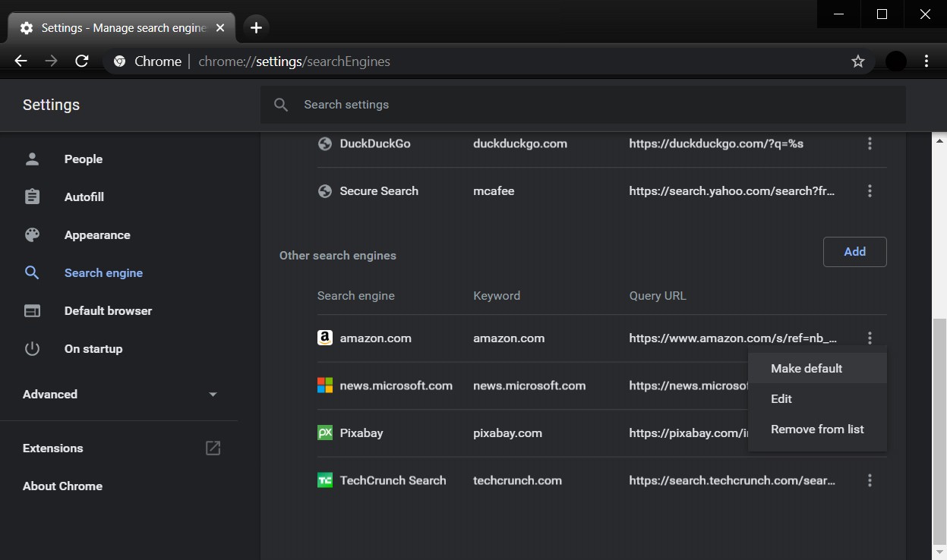Click the Appearance palette icon
The height and width of the screenshot is (560, 947).
click(32, 234)
